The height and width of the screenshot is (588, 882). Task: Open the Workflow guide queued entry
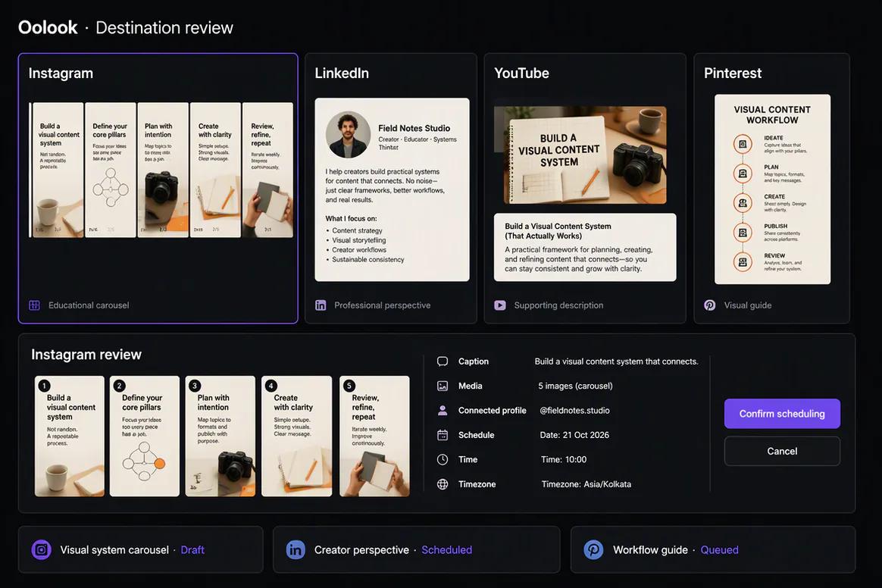(x=713, y=550)
